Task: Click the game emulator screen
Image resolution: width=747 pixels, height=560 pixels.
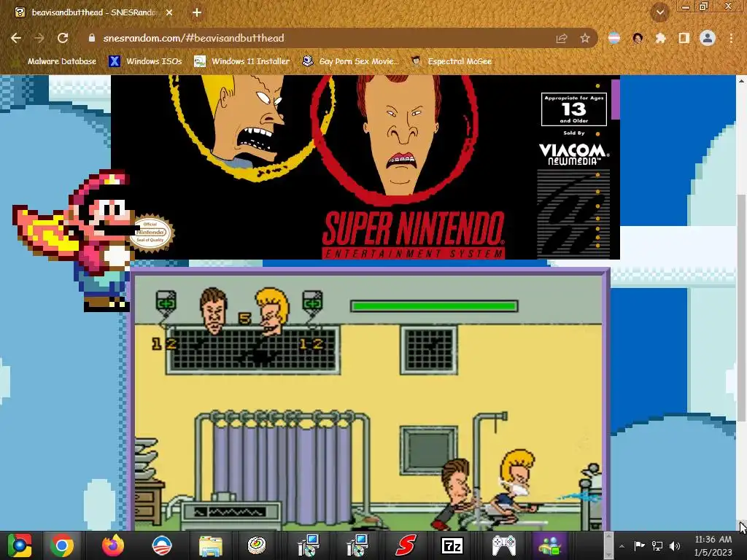Action: click(368, 402)
